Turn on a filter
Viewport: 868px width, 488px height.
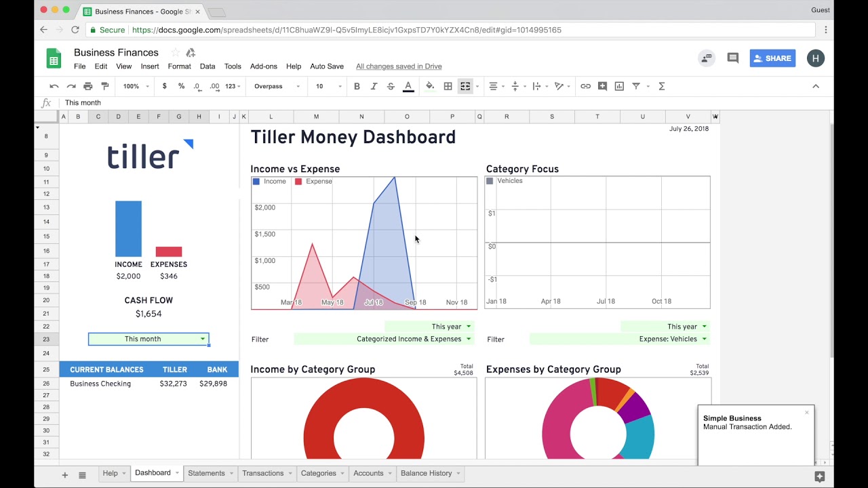point(636,86)
